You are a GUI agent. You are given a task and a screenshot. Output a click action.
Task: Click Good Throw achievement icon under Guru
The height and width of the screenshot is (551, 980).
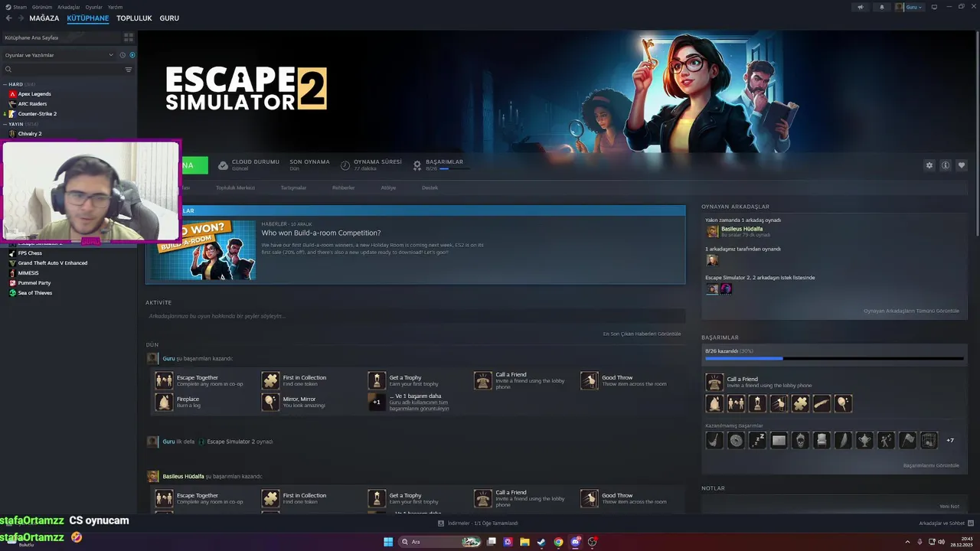coord(589,380)
